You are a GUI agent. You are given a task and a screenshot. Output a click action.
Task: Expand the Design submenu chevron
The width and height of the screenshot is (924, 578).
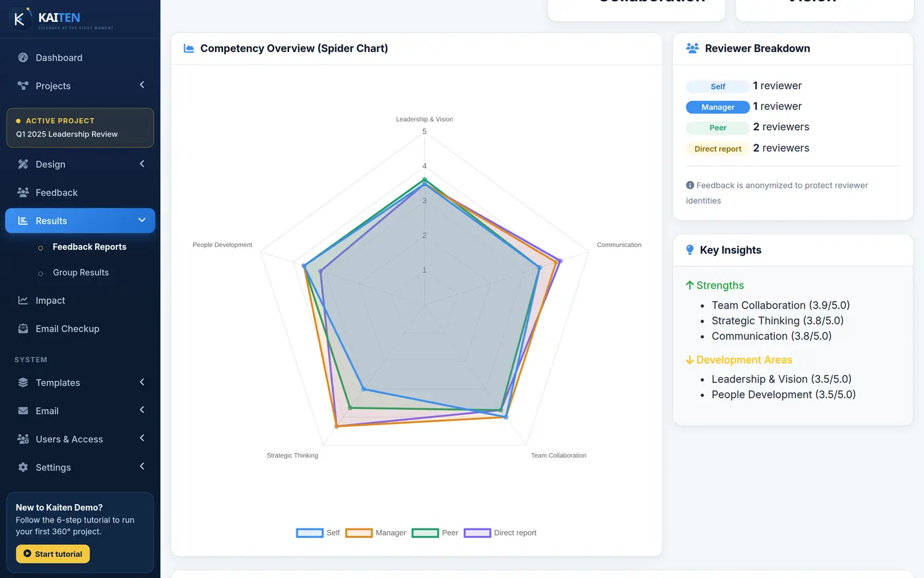[142, 164]
